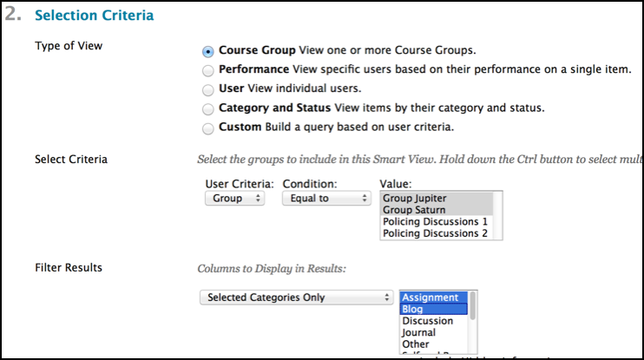644x360 pixels.
Task: Choose Policing Discussions 1 in list
Action: 436,221
